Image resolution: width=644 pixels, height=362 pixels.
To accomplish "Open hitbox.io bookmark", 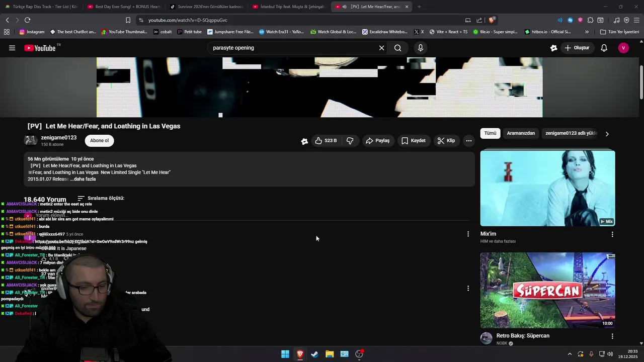I will click(547, 32).
